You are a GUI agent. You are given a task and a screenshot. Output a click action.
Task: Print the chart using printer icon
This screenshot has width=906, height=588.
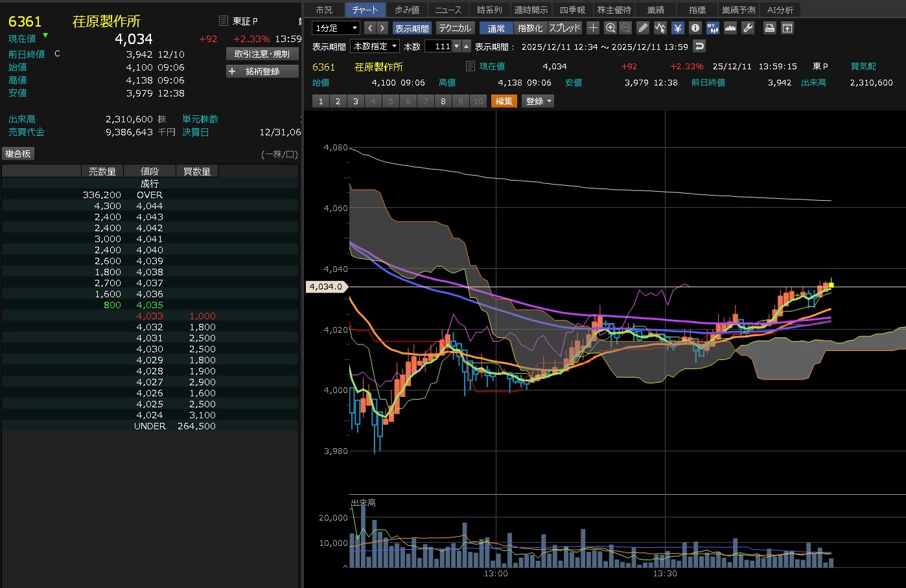769,28
